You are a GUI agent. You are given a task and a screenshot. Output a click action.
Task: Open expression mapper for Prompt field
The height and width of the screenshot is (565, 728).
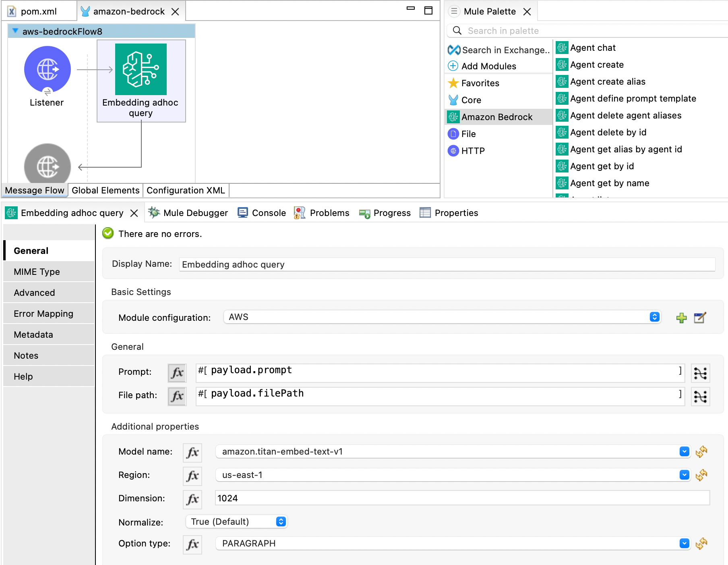click(x=700, y=373)
